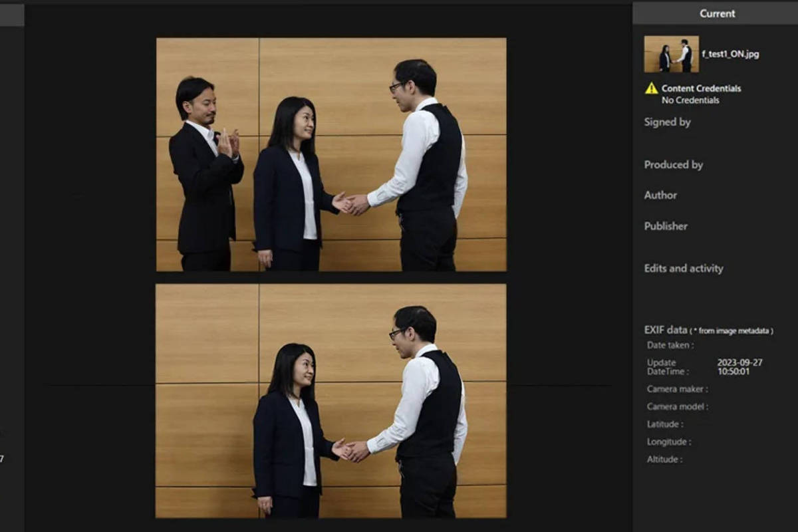Image resolution: width=798 pixels, height=532 pixels.
Task: Open the Publisher section
Action: pos(666,226)
